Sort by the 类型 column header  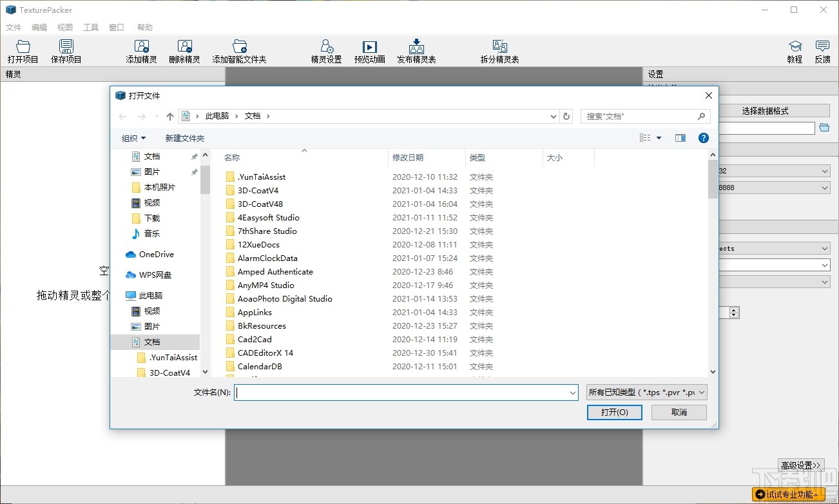[477, 158]
